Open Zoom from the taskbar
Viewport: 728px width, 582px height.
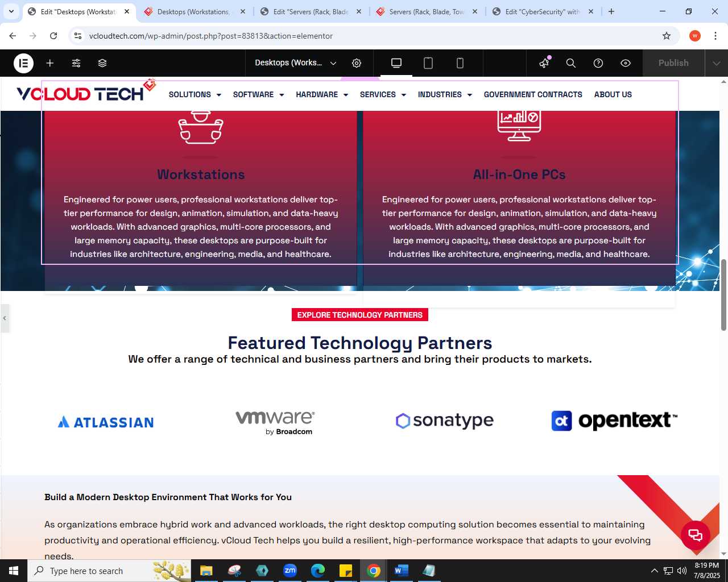[290, 571]
